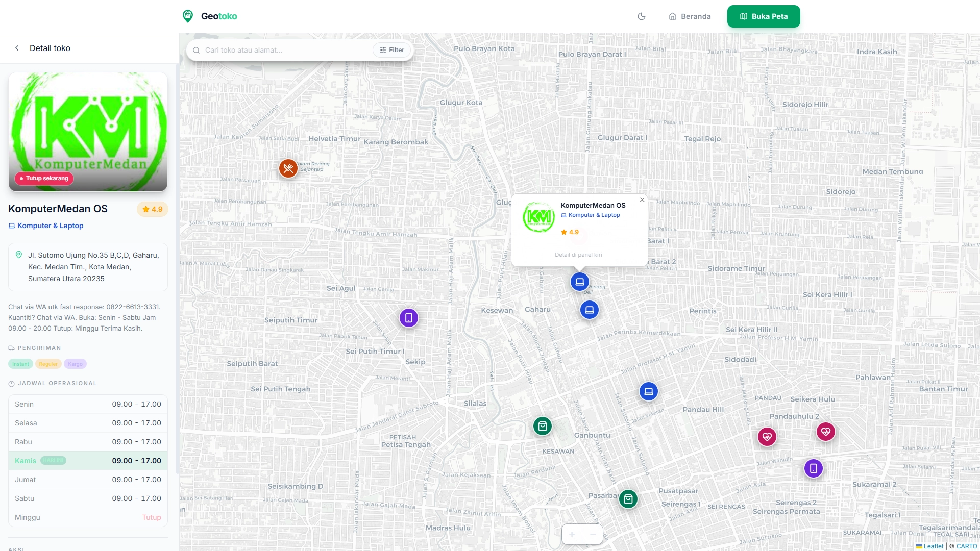Click the Komputer & Laptop label in the popup
The image size is (980, 551).
click(x=591, y=215)
